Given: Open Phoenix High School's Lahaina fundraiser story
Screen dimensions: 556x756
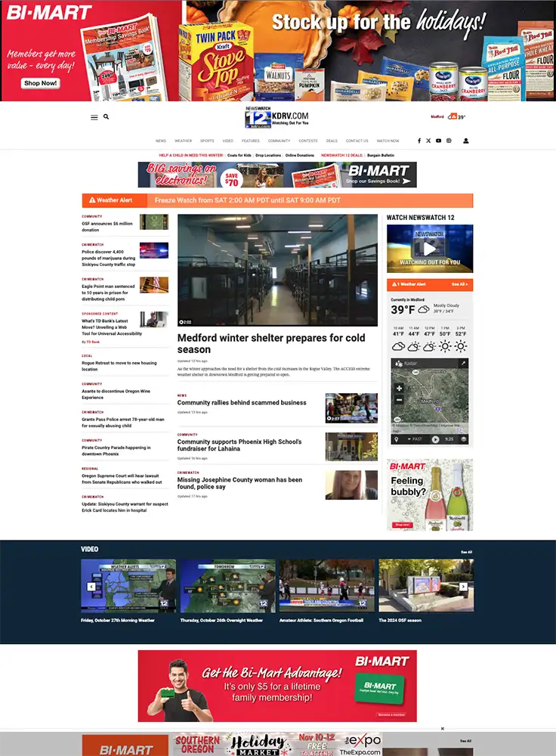Looking at the screenshot, I should click(x=239, y=445).
